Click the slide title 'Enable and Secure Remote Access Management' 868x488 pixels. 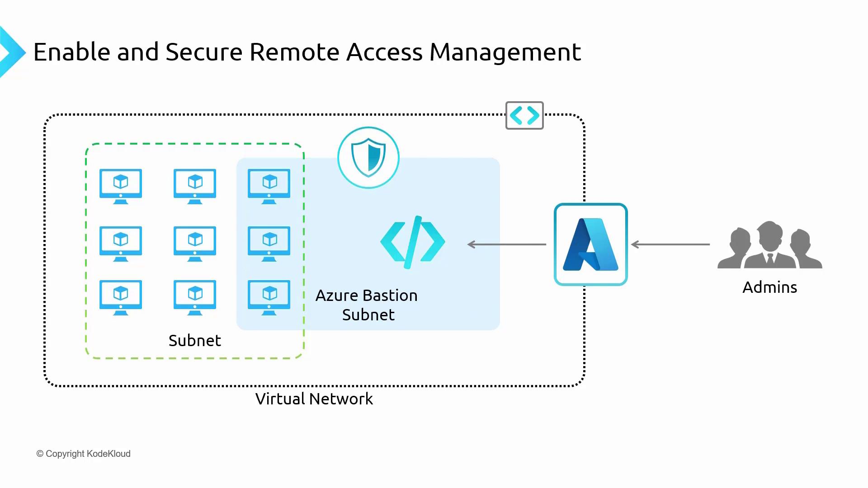coord(307,52)
